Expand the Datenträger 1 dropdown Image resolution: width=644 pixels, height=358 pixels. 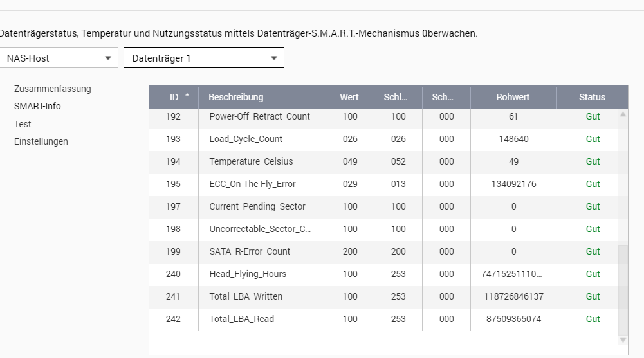coord(204,58)
